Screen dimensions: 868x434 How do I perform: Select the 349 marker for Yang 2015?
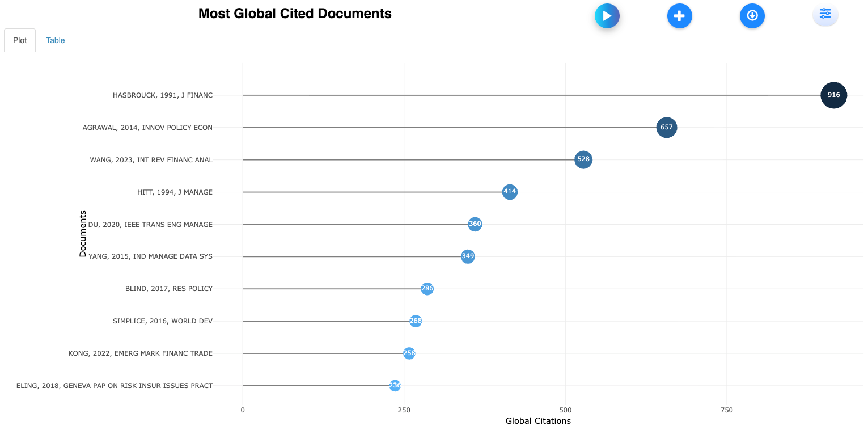(468, 256)
